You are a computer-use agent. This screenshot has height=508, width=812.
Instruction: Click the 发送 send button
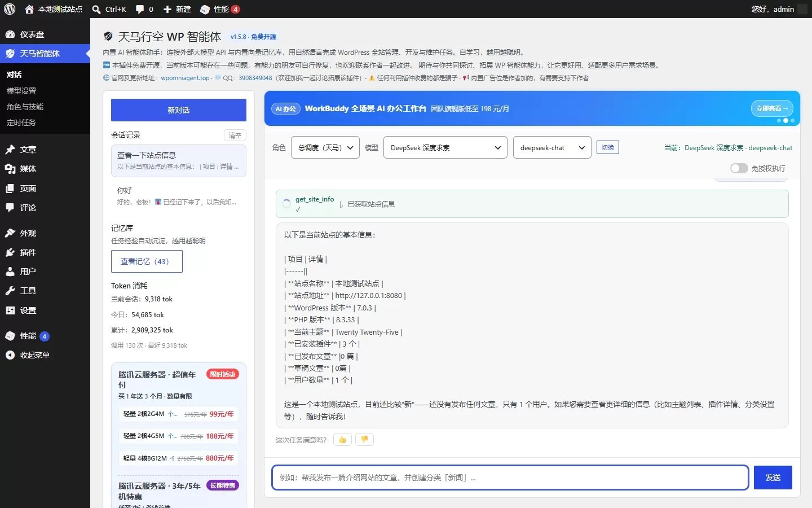[773, 478]
